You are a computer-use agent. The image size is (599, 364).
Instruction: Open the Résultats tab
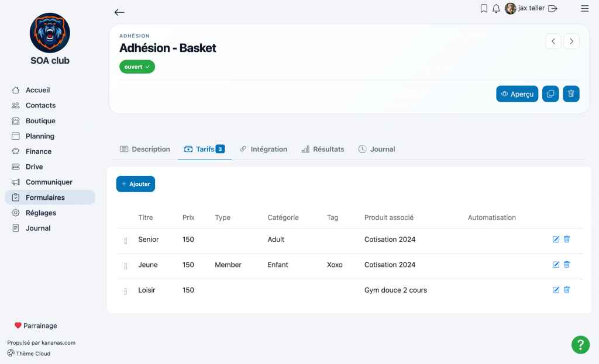(323, 149)
